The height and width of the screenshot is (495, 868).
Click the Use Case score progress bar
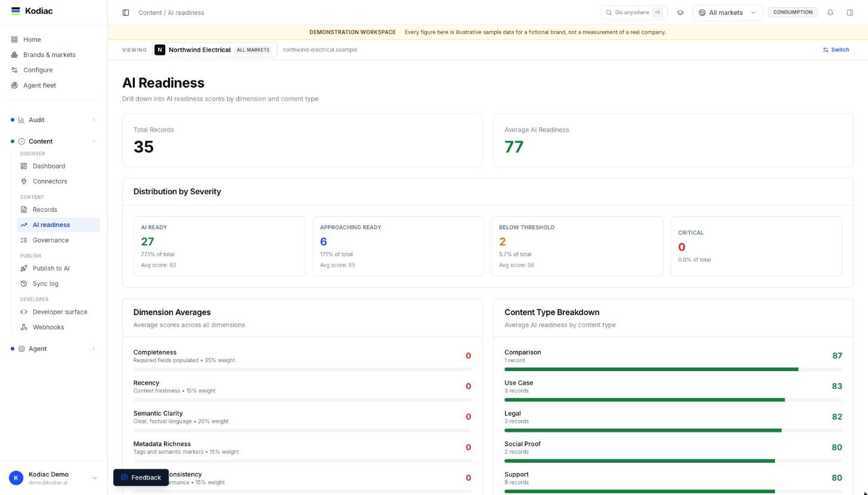click(673, 400)
